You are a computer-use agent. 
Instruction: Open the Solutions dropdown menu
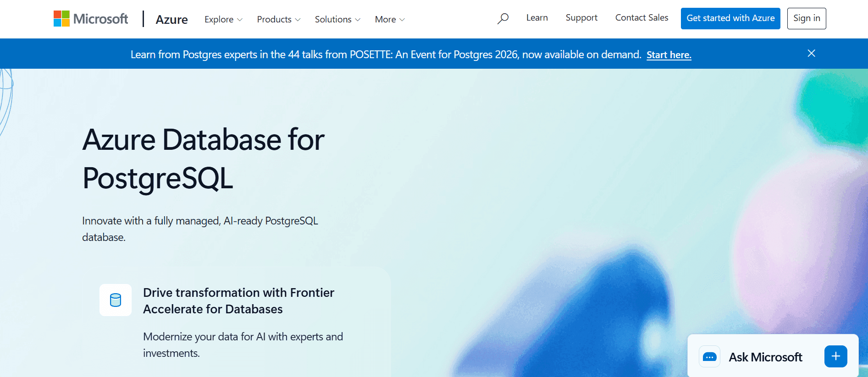coord(337,19)
